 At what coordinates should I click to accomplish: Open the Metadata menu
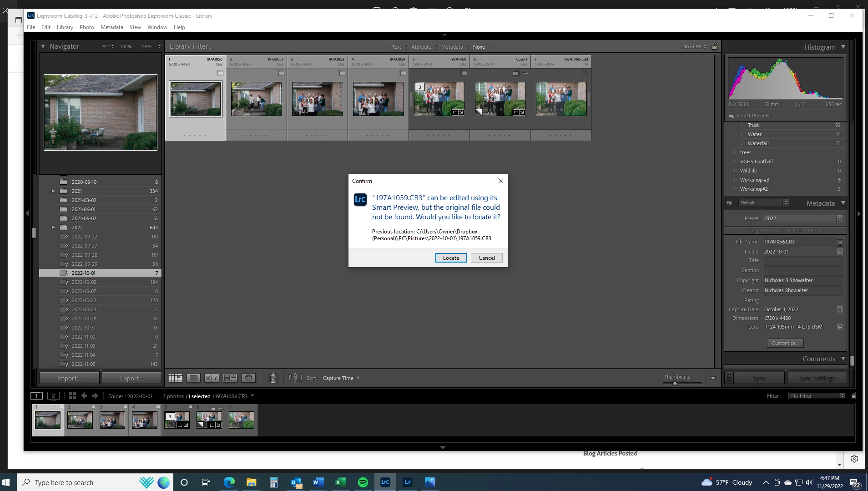pyautogui.click(x=112, y=27)
